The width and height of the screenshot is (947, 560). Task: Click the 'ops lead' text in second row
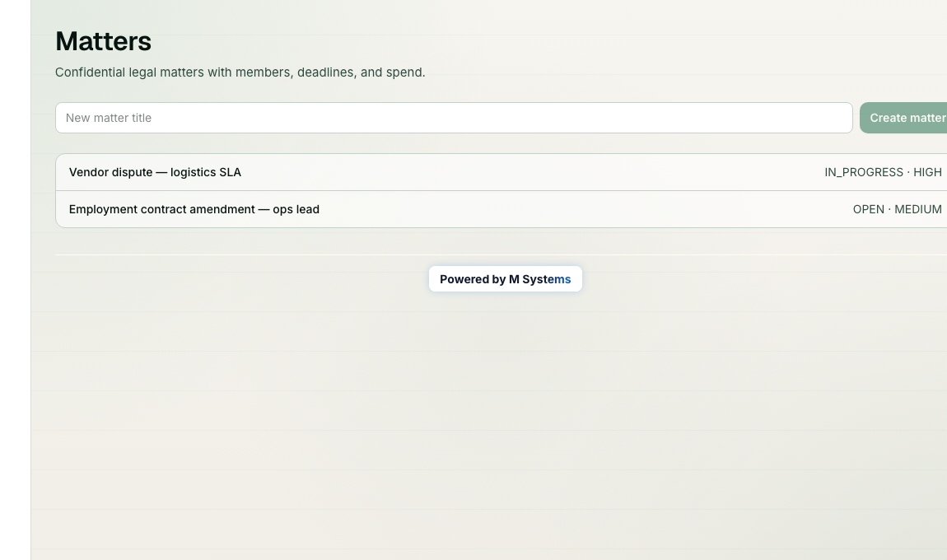point(296,210)
